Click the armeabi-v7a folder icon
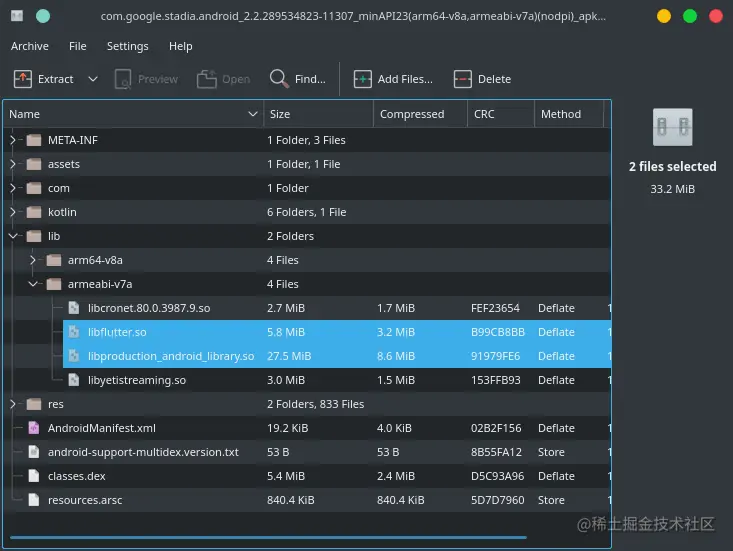 pos(54,284)
